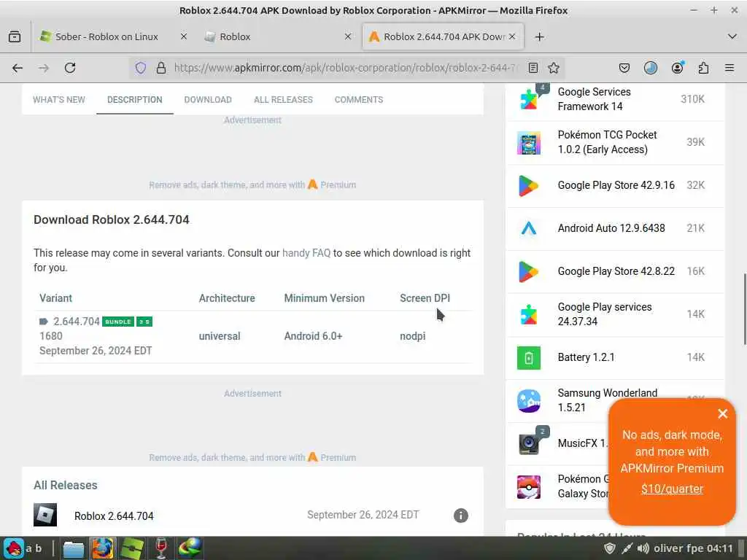The width and height of the screenshot is (747, 560).
Task: Open Pokémon TCG Pocket 1.0.2 entry
Action: [x=608, y=142]
